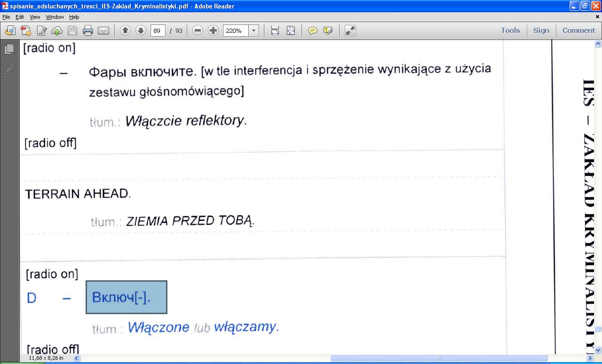Click the vertical scrollbar thumb
The image size is (602, 364).
click(598, 329)
